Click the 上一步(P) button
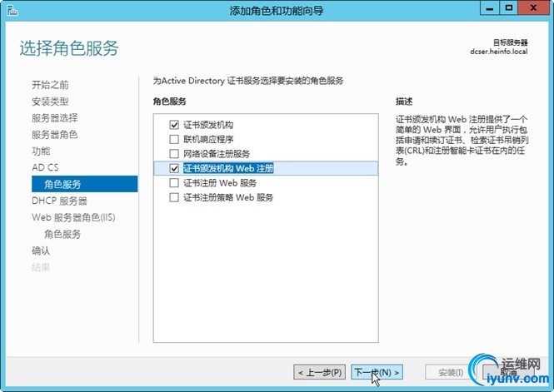Image resolution: width=554 pixels, height=392 pixels. [x=319, y=372]
